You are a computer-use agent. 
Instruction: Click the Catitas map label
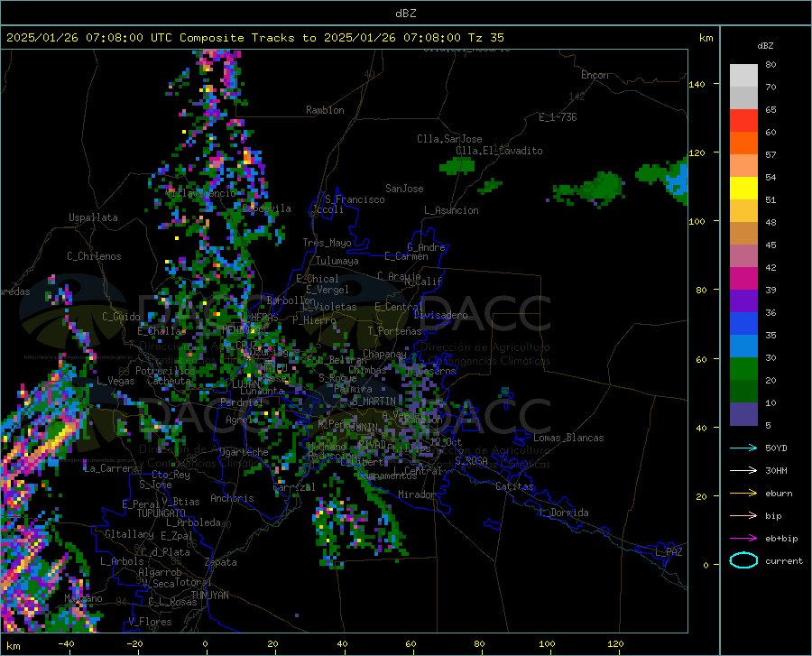515,486
